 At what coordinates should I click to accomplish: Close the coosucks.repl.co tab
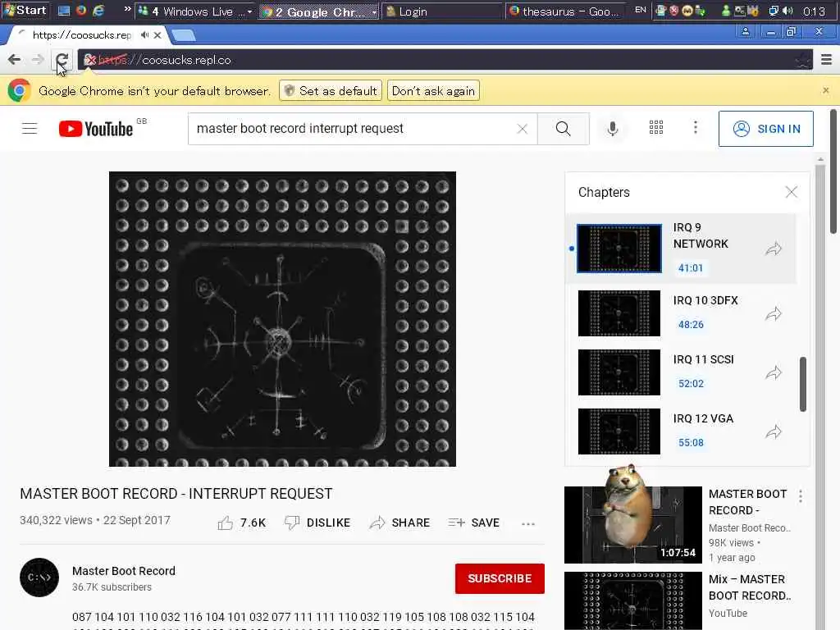pyautogui.click(x=157, y=35)
